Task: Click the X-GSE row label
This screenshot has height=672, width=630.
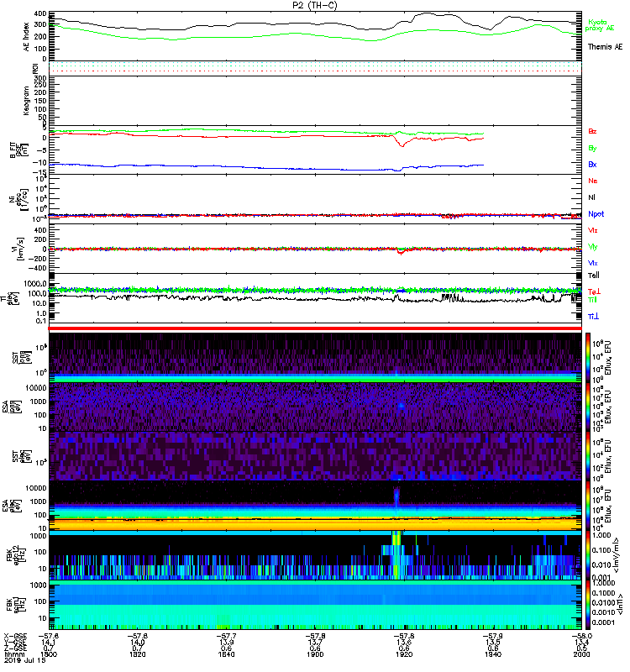Action: click(x=15, y=636)
